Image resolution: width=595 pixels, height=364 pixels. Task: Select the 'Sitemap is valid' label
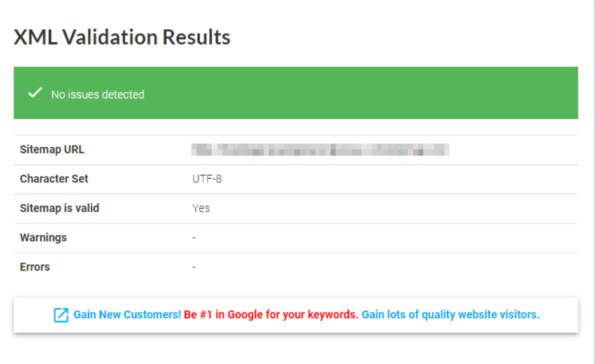pyautogui.click(x=60, y=208)
